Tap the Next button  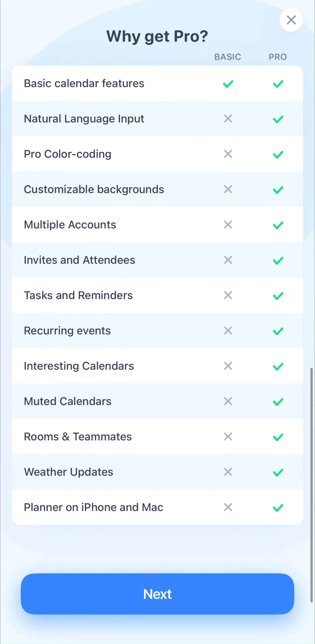click(x=157, y=594)
